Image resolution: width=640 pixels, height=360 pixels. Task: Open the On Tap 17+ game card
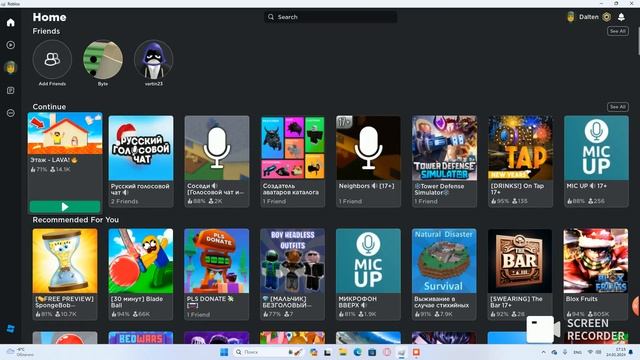520,161
